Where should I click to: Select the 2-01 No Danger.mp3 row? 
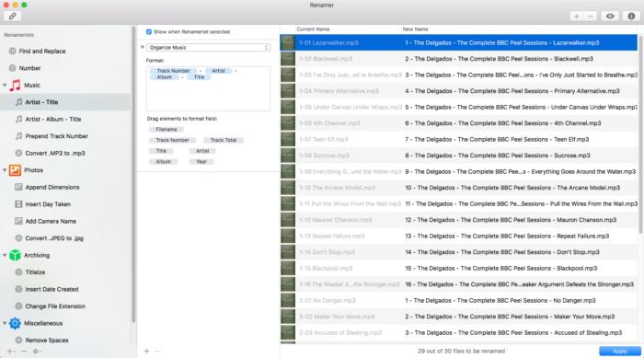[x=458, y=300]
